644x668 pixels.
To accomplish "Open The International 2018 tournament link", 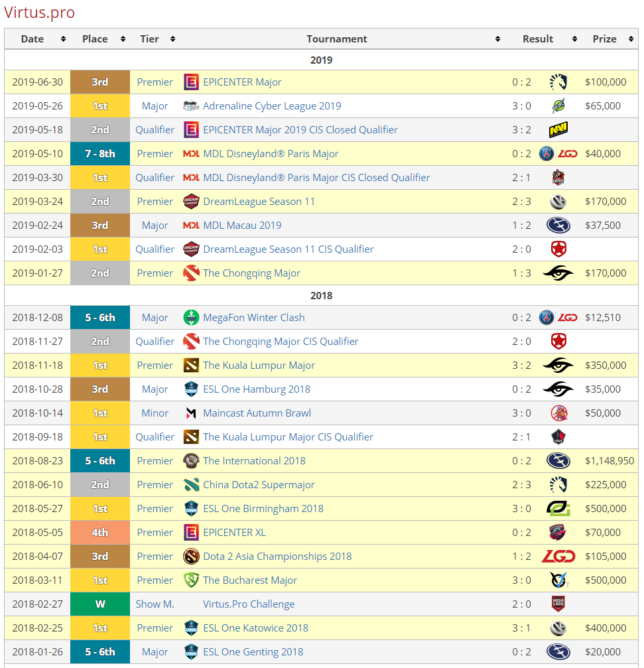I will click(254, 461).
